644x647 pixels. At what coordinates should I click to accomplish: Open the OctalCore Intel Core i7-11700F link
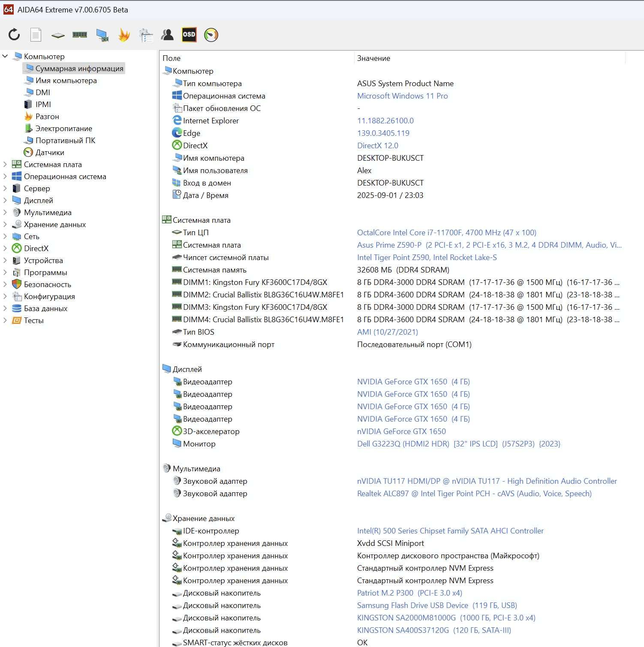[447, 232]
